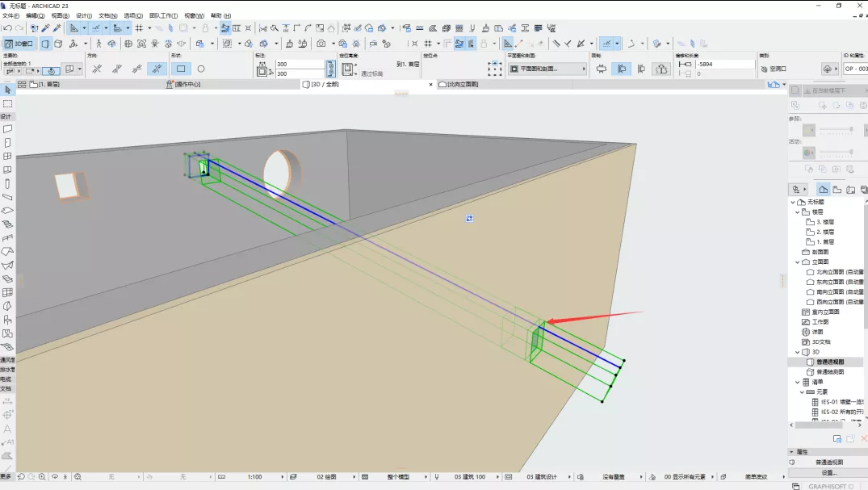Open 普通轴测图 in navigator

[829, 372]
